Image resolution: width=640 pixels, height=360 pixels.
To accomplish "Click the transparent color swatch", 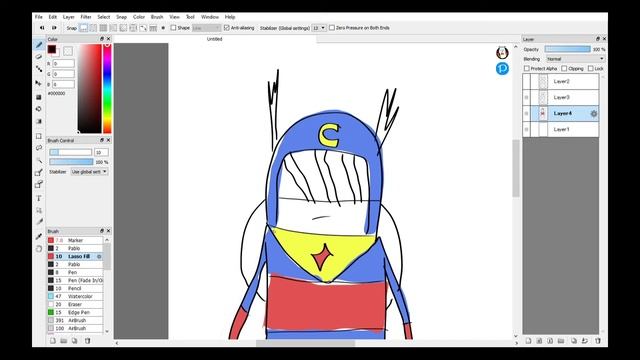I will [x=68, y=51].
